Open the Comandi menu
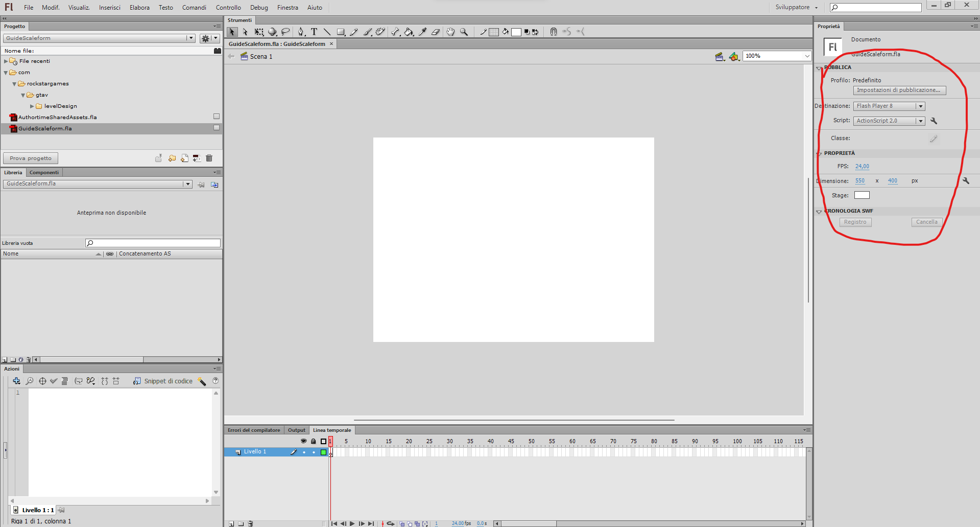Screen dimensions: 980x527 pyautogui.click(x=194, y=8)
